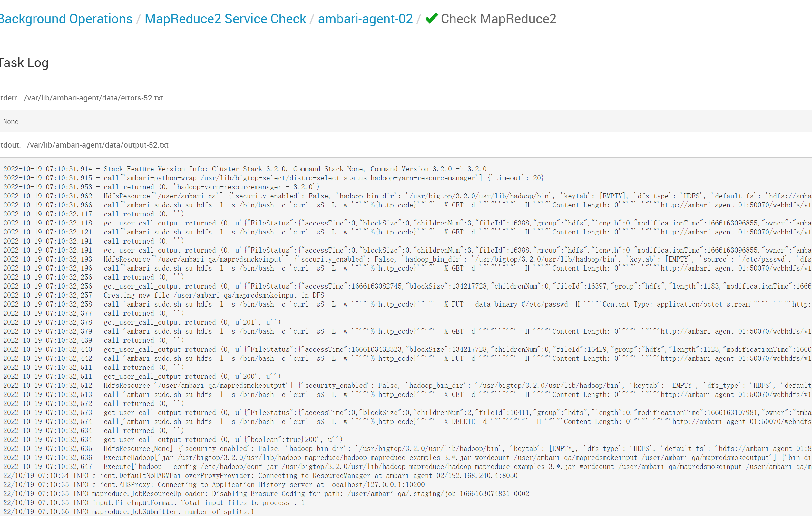
Task: Click the errors-52.txt stderr file path
Action: (x=93, y=98)
